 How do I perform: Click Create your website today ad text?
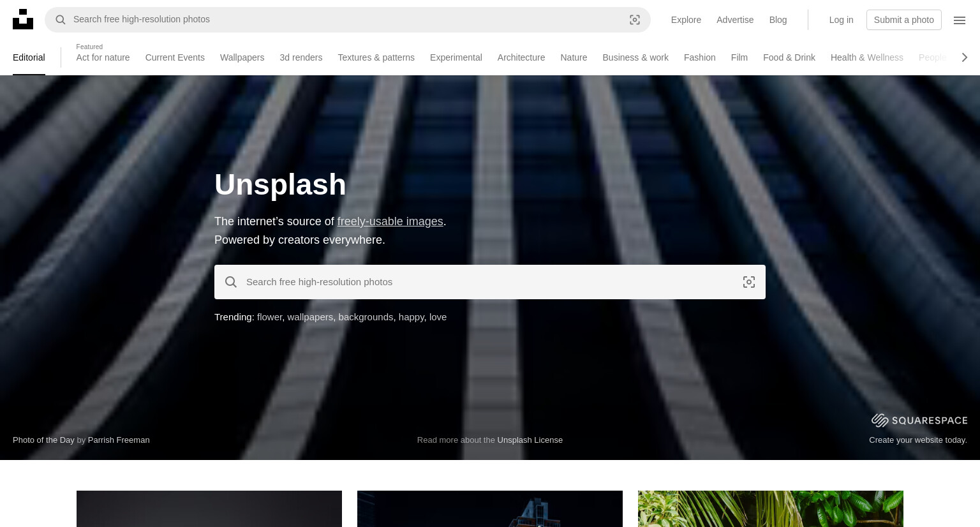[918, 440]
